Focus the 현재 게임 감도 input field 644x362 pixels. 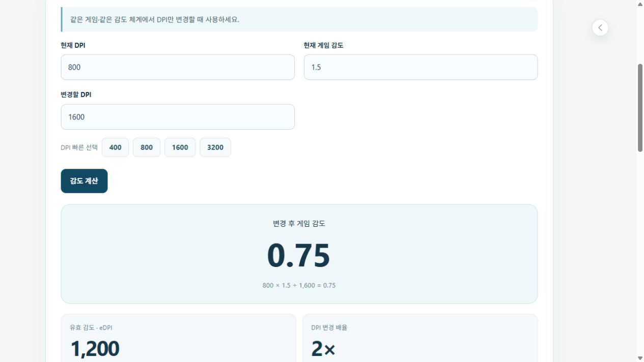tap(421, 67)
